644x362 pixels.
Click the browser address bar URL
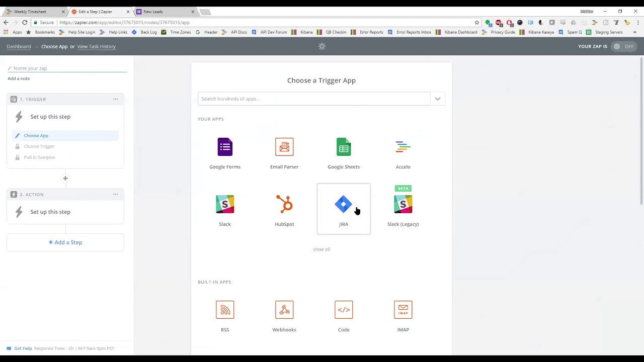tap(124, 22)
